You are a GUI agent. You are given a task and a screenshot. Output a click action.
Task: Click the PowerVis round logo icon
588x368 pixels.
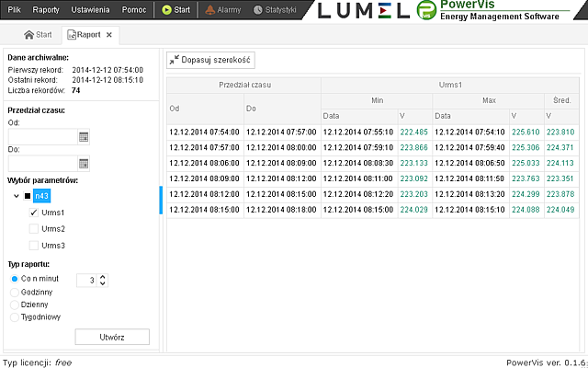(x=426, y=10)
